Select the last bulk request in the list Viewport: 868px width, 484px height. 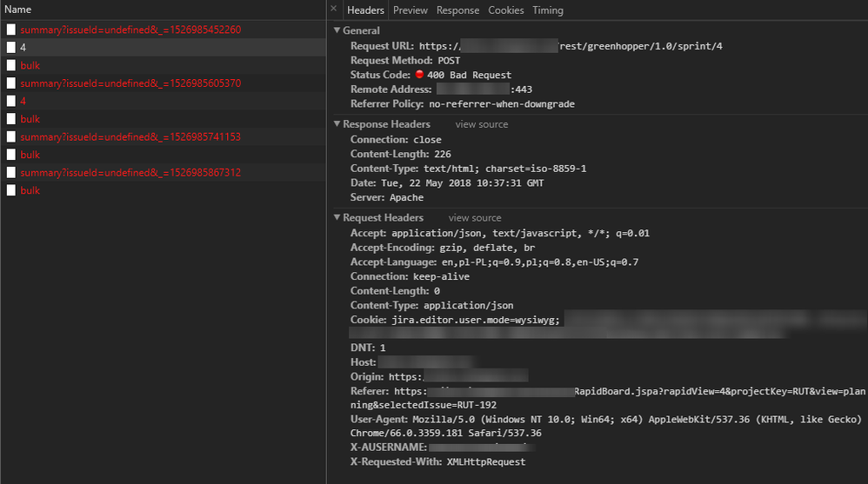(30, 190)
